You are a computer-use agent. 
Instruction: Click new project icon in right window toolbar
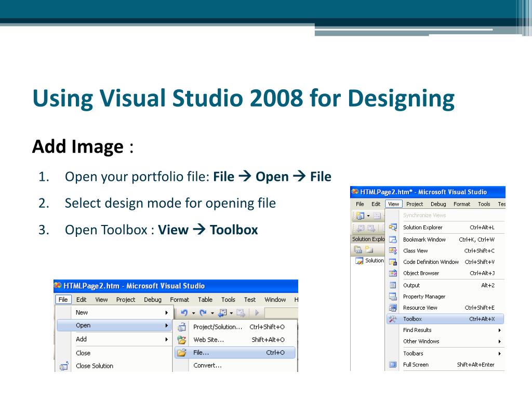coord(361,216)
